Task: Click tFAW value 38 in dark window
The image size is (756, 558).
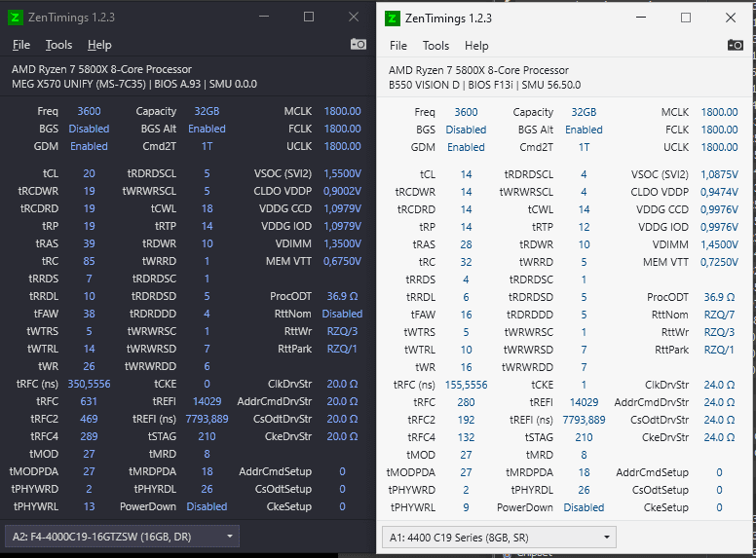Action: point(89,314)
